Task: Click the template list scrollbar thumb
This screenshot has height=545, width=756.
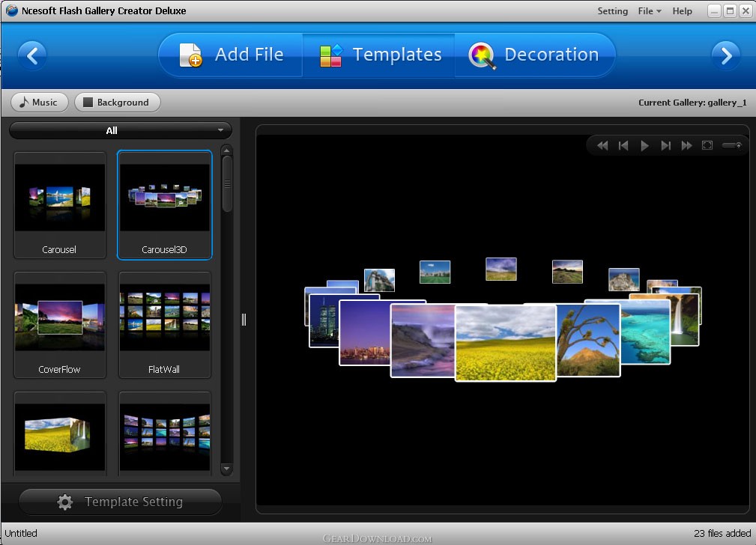Action: [227, 184]
